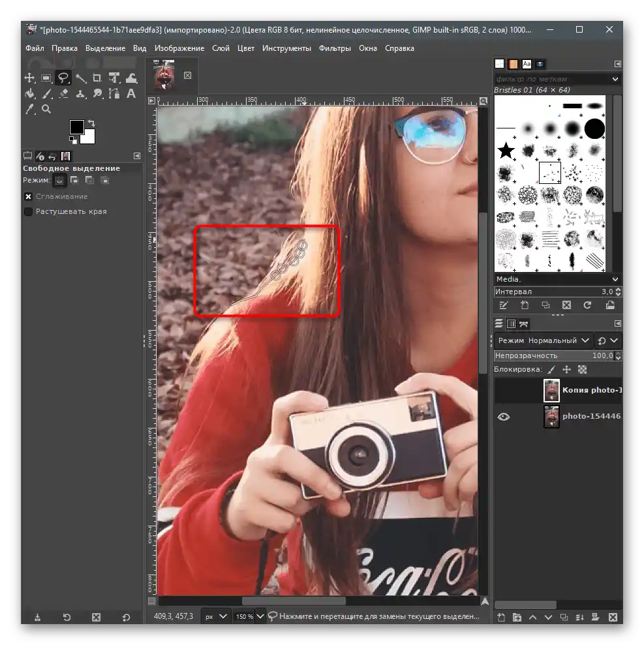This screenshot has width=644, height=645.
Task: Open the Инструменты menu
Action: point(286,48)
